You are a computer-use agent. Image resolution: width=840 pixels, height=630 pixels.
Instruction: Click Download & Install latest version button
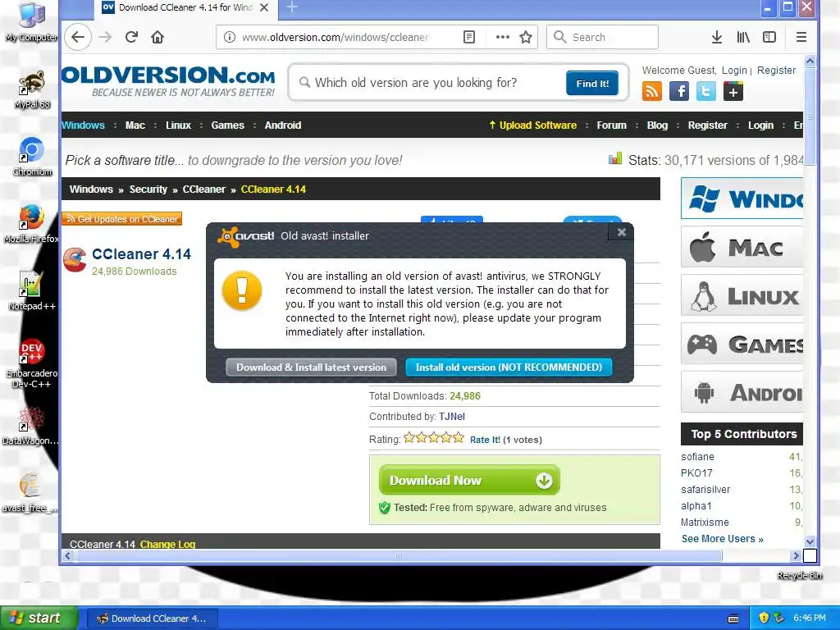(x=311, y=367)
